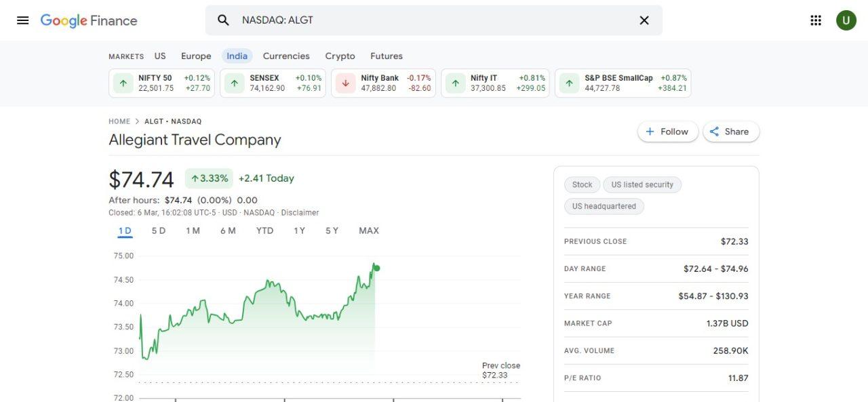Switch chart to YTD range

click(264, 231)
